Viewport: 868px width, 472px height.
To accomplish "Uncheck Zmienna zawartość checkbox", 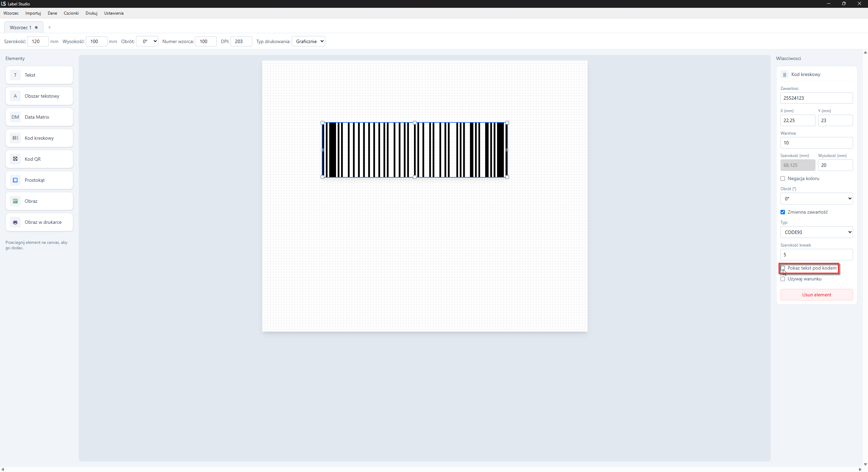I will (x=783, y=212).
